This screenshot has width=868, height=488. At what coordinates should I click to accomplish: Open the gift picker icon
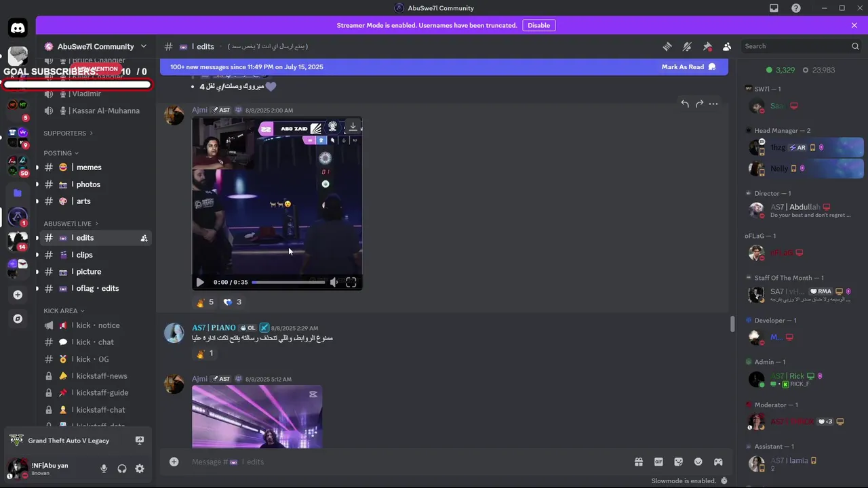point(639,462)
